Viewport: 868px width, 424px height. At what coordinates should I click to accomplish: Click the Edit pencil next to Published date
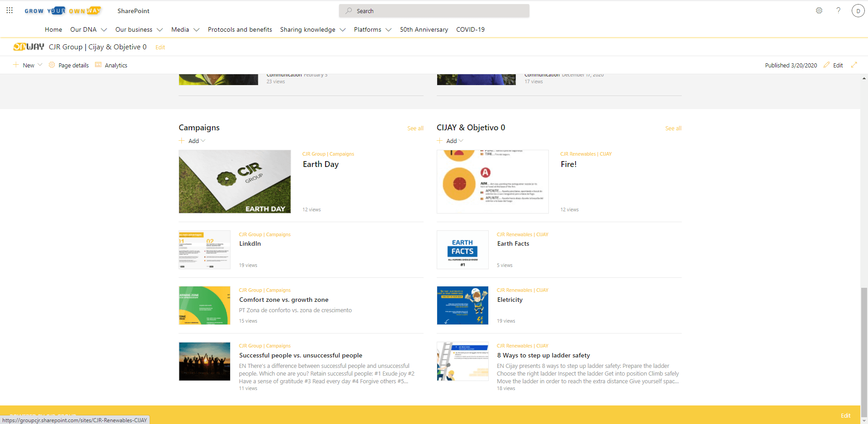826,65
